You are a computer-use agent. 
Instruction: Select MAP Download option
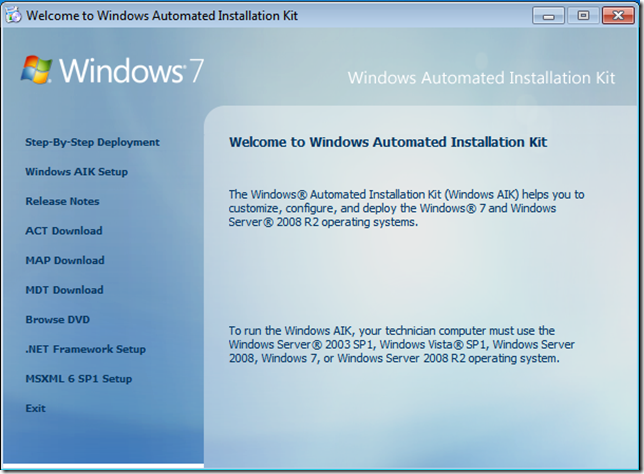point(65,260)
